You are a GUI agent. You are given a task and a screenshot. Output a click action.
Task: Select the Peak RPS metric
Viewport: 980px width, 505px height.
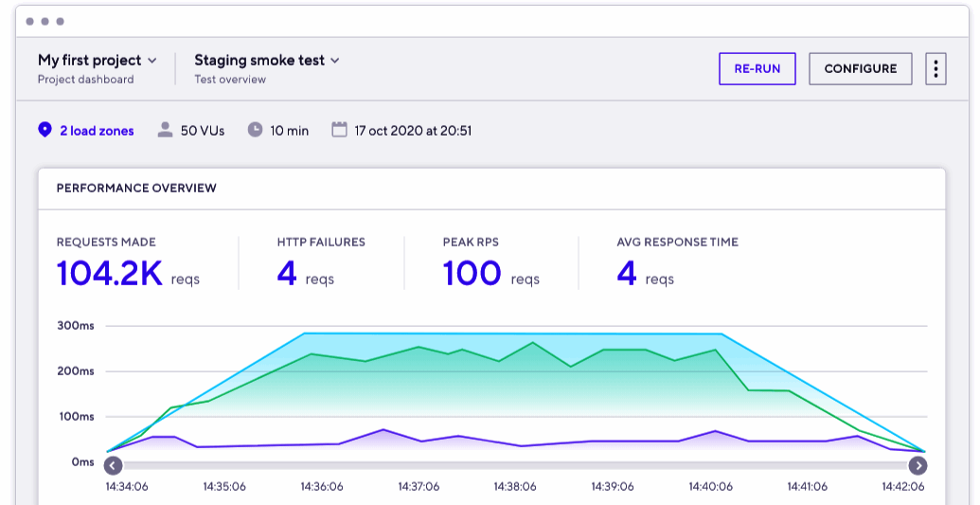pyautogui.click(x=490, y=262)
